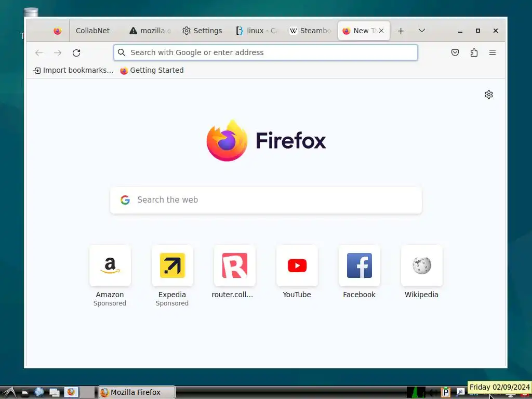Screen dimensions: 532x399
Task: Launch web browser globe icon on taskbar
Action: click(x=39, y=392)
